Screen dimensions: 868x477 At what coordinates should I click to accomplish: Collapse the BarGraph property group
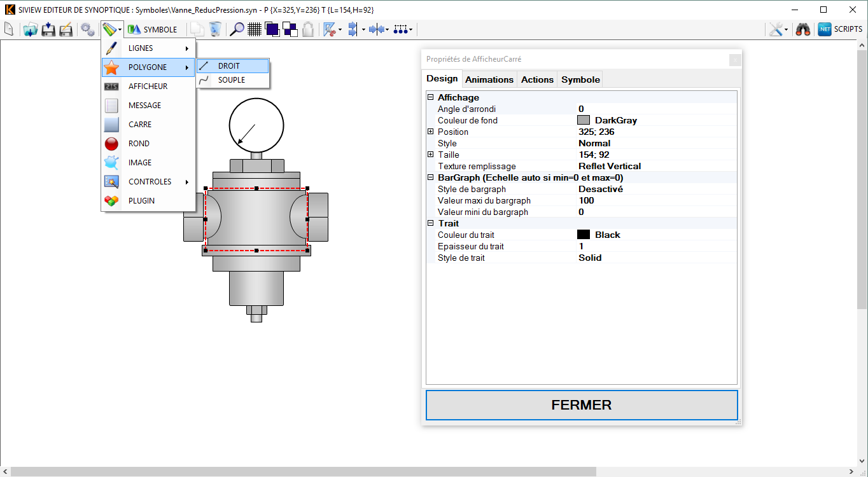pyautogui.click(x=431, y=177)
